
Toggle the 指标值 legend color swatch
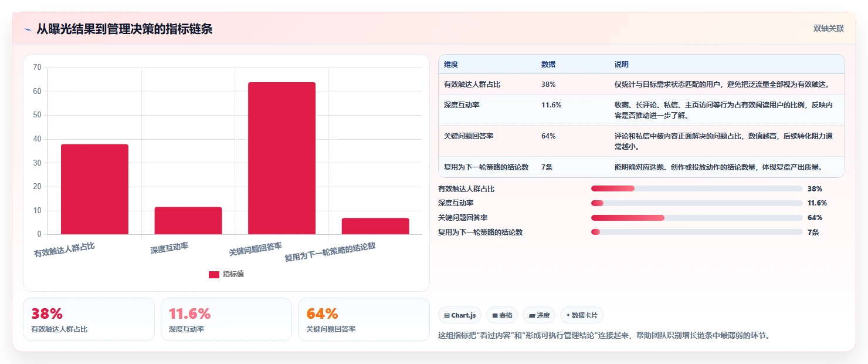(x=214, y=274)
